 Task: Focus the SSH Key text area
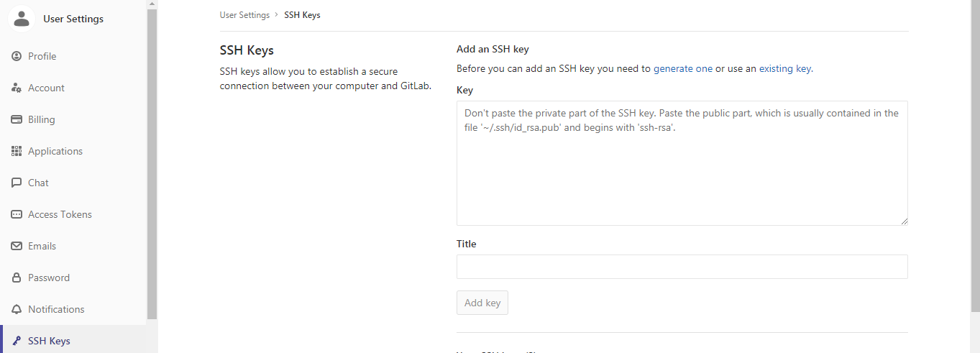682,163
